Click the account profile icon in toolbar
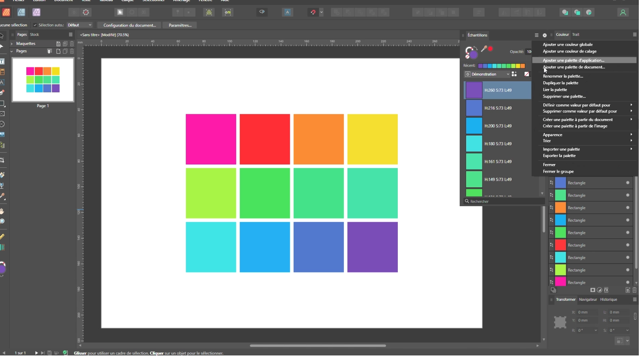This screenshot has height=361, width=644. coord(623,12)
